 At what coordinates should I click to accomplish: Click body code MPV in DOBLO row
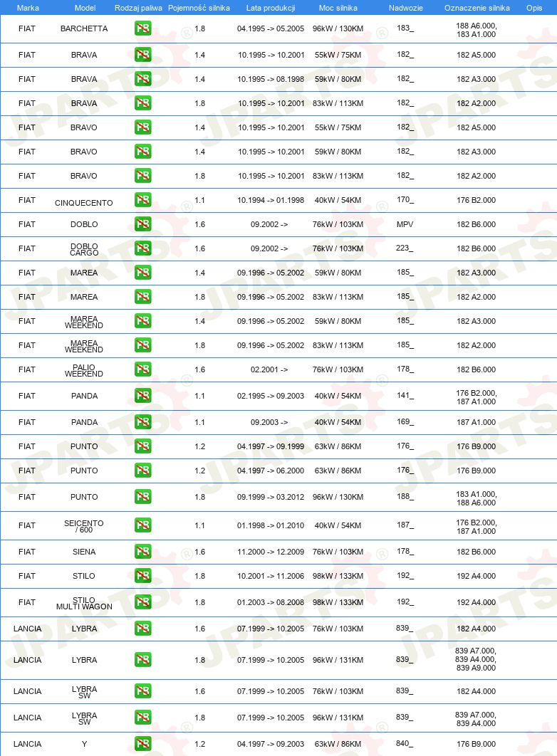tap(405, 224)
